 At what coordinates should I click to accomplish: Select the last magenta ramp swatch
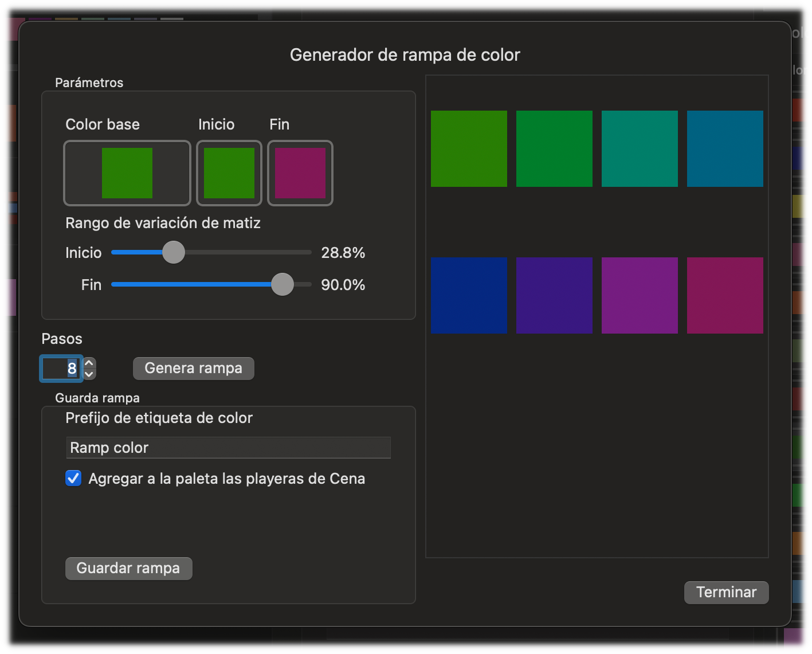pos(725,295)
